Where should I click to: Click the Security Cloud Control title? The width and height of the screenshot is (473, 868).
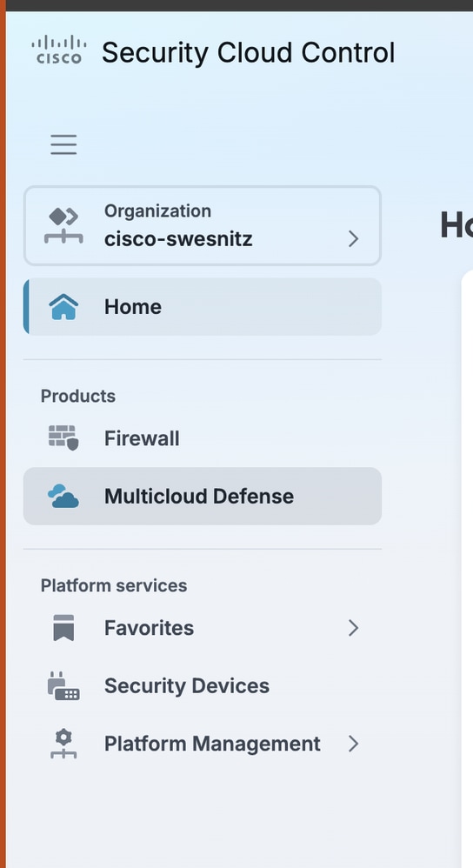click(249, 52)
